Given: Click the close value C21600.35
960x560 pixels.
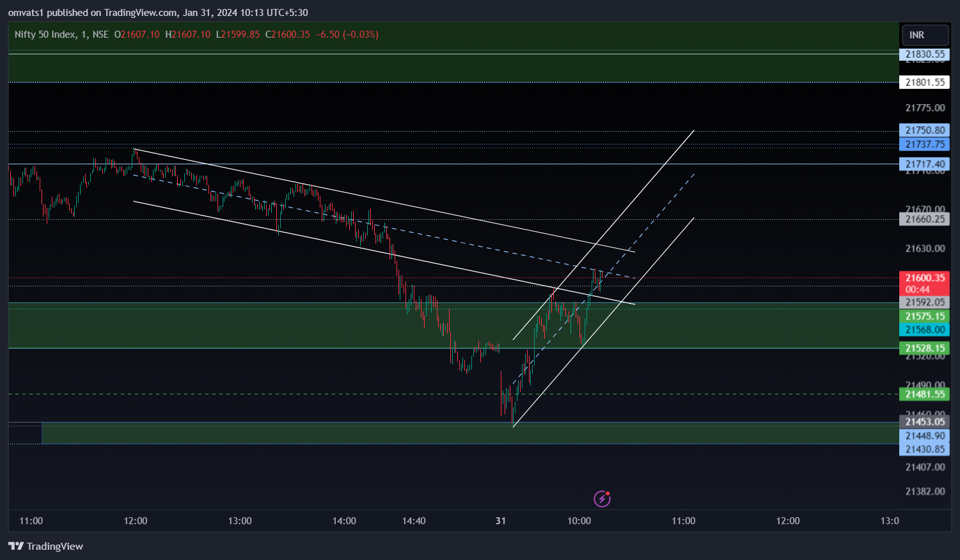Looking at the screenshot, I should (x=288, y=35).
